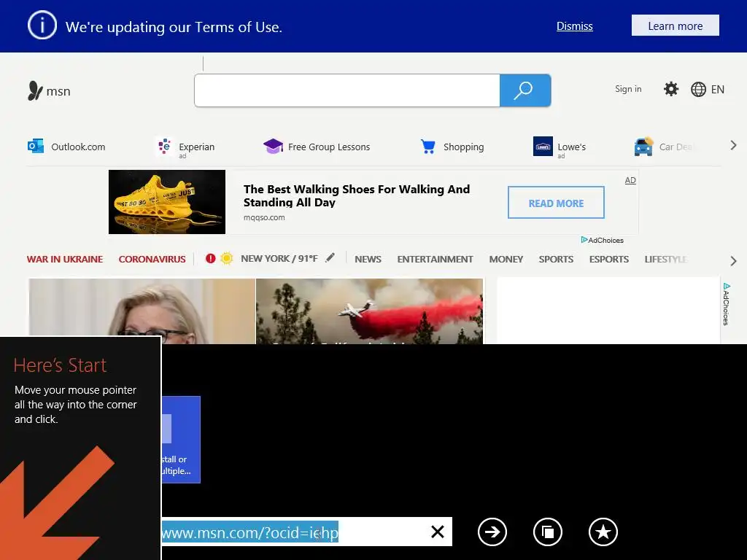Image resolution: width=747 pixels, height=560 pixels.
Task: Open the msn butterfly logo
Action: pyautogui.click(x=49, y=90)
